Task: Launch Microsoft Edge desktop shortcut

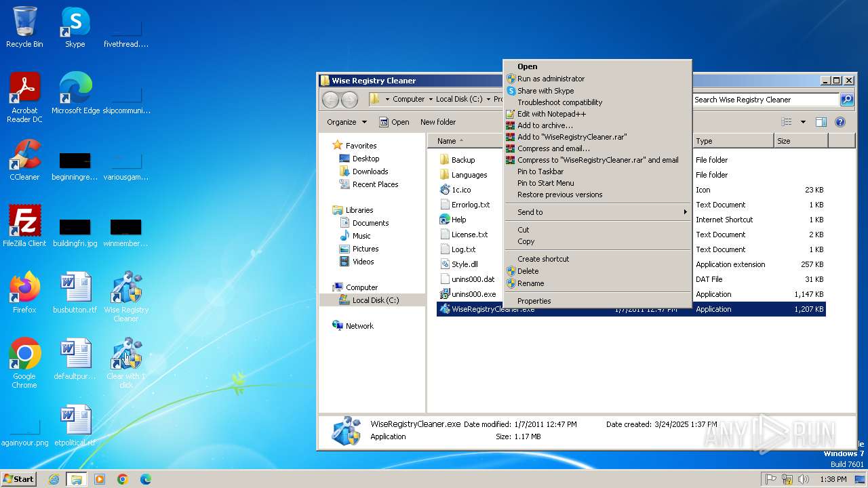Action: (75, 94)
